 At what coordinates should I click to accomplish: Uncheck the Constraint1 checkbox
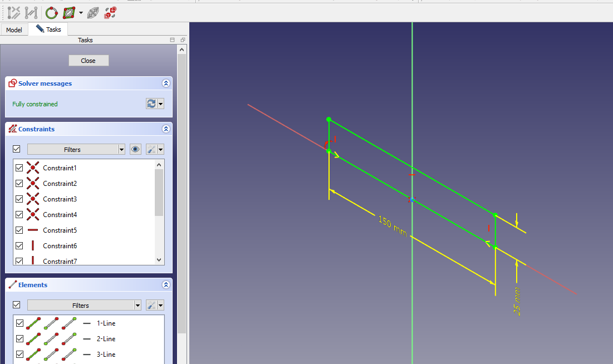19,168
